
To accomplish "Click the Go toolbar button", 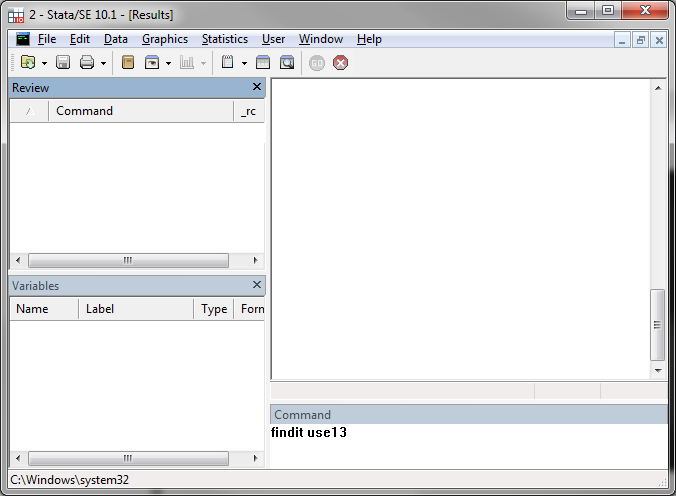I will (x=317, y=63).
